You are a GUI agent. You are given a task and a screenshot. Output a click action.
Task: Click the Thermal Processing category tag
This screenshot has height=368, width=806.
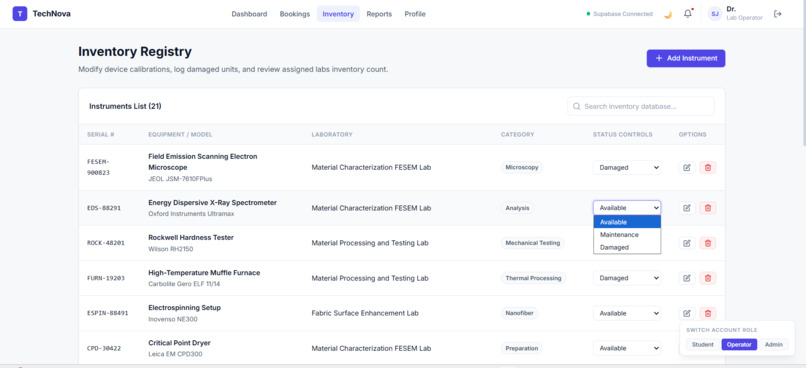tap(533, 278)
